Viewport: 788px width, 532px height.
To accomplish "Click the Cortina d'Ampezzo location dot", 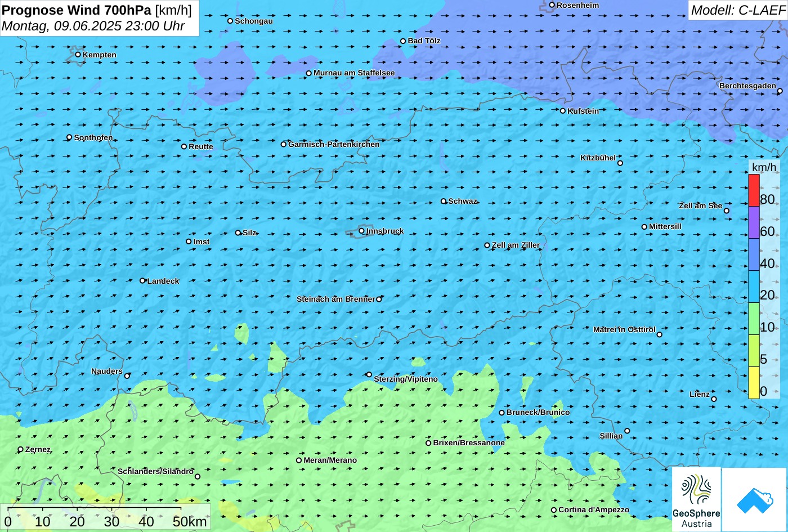I will click(x=554, y=510).
